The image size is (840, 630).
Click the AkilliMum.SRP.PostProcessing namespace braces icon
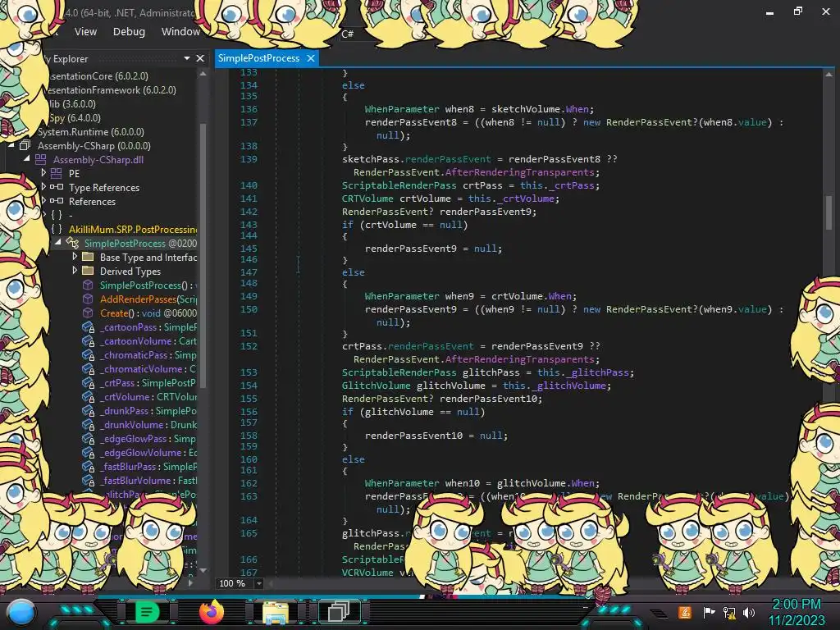click(57, 229)
